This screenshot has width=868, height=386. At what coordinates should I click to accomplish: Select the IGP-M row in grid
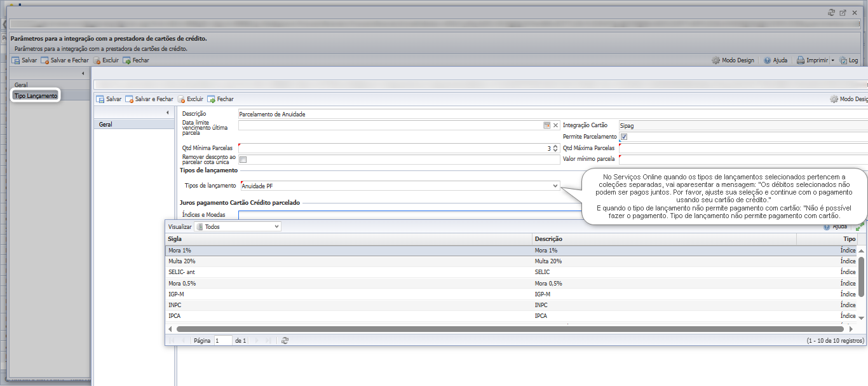[x=511, y=294]
